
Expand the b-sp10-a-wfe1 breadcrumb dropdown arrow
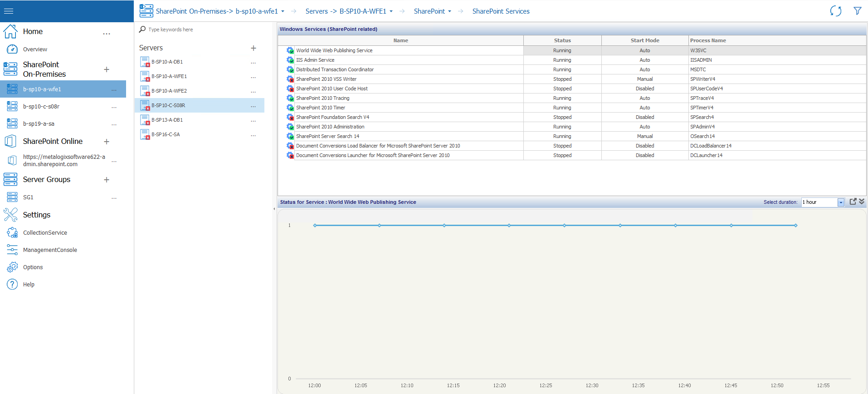pyautogui.click(x=283, y=11)
